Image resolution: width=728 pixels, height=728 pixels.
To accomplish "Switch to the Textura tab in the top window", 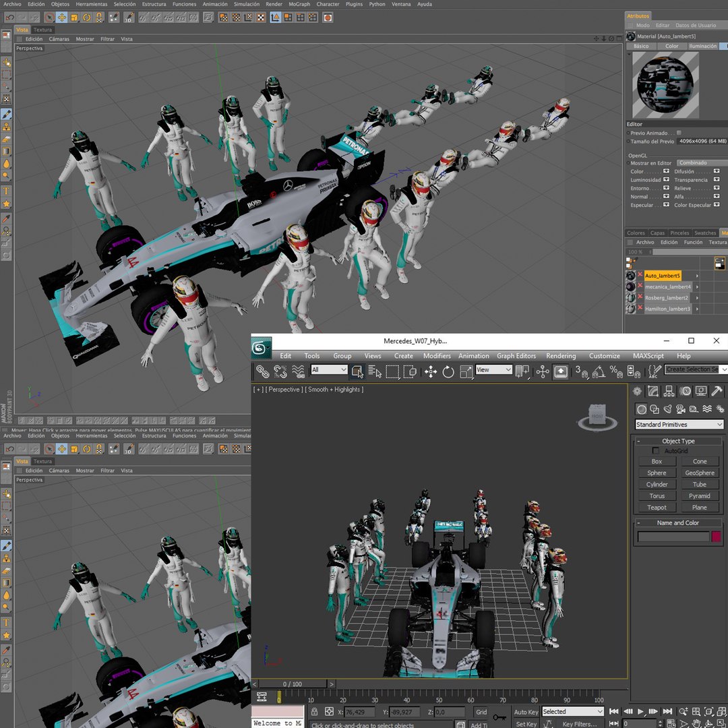I will coord(42,30).
